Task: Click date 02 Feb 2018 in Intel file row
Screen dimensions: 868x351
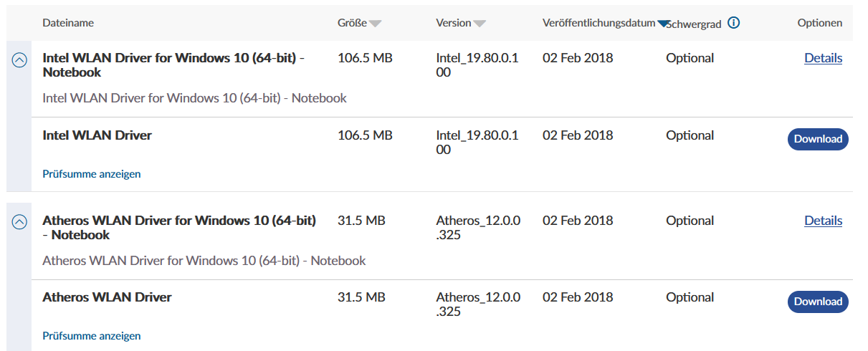Action: (x=578, y=135)
